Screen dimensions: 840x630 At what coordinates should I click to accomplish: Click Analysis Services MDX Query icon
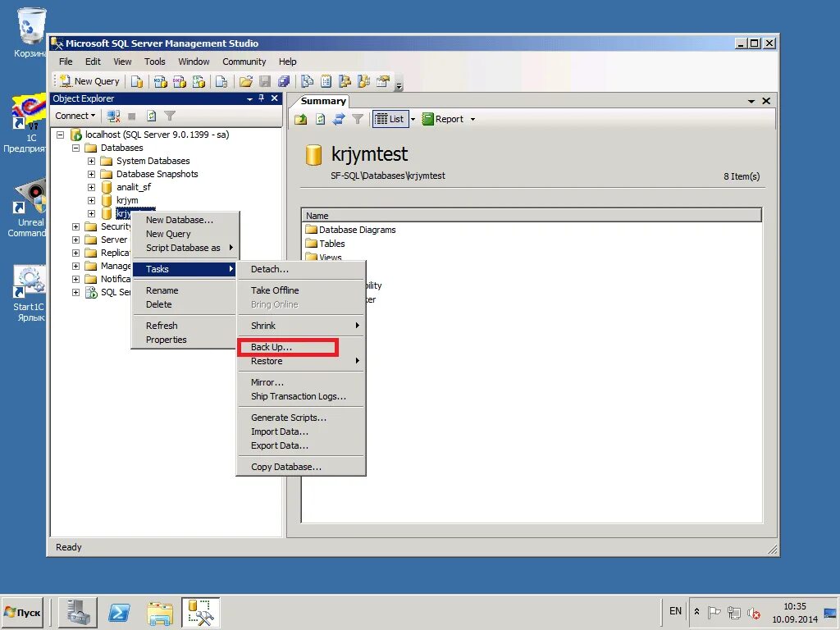(160, 81)
